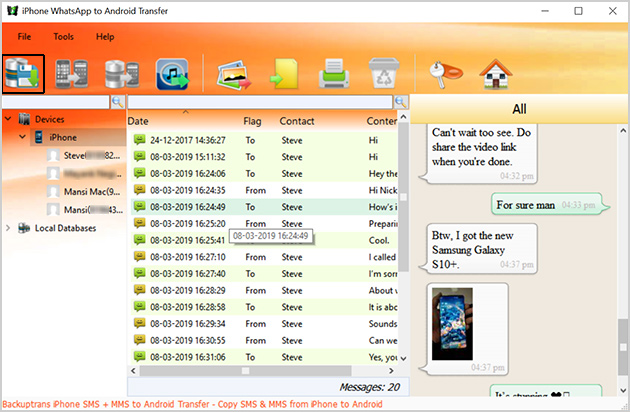Screen dimensions: 630x412
Task: Click the backup database toolbar icon
Action: coord(23,74)
